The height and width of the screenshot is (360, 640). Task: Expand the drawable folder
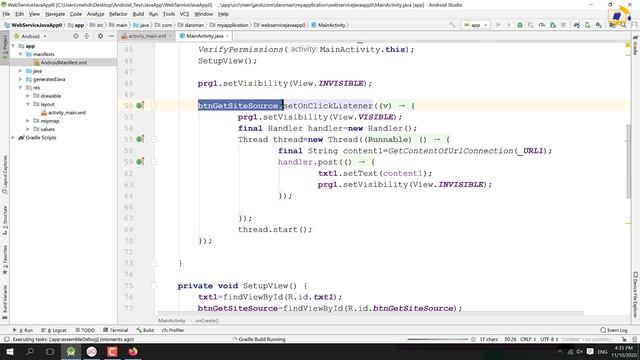pos(28,96)
